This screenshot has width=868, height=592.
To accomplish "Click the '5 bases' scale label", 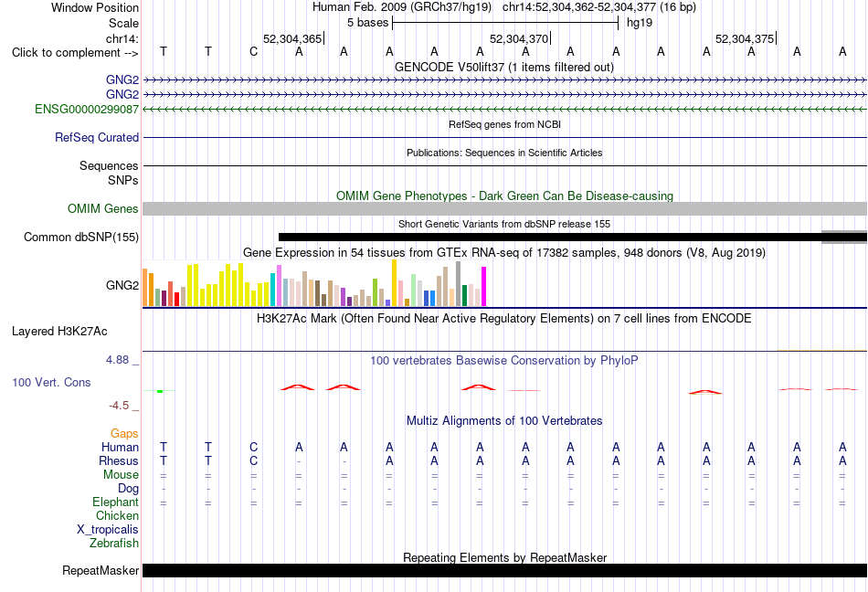I will 367,23.
